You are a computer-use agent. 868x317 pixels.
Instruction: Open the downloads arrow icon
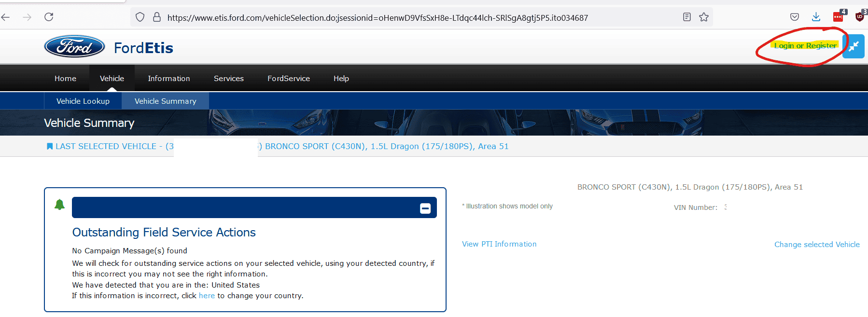click(x=816, y=17)
